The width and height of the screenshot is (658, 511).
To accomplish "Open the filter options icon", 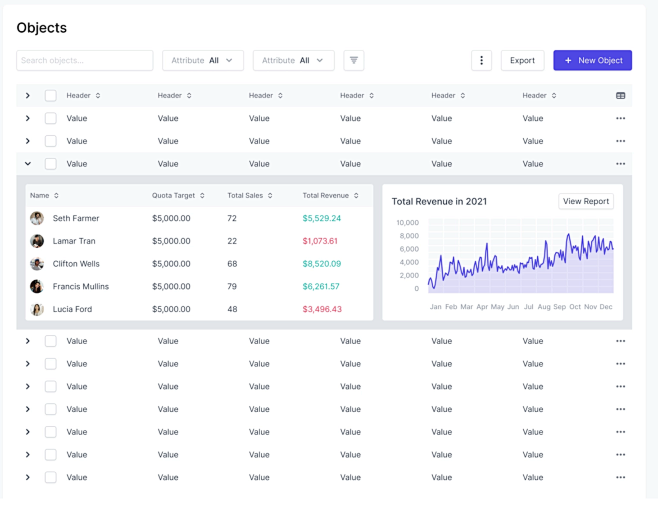I will point(353,60).
